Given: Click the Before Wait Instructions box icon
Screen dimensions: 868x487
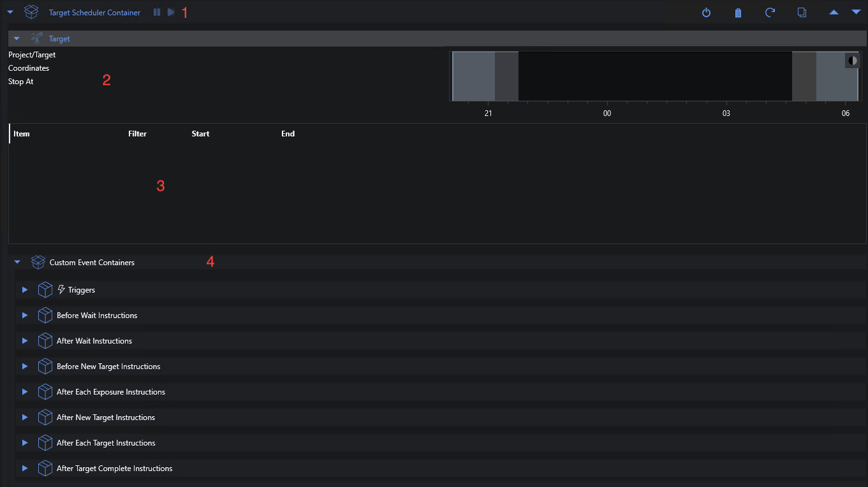Looking at the screenshot, I should click(45, 315).
